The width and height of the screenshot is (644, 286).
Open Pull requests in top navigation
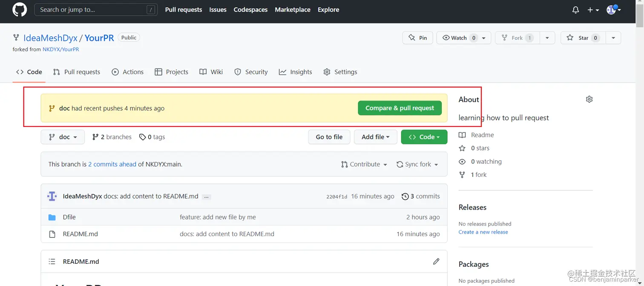tap(184, 9)
